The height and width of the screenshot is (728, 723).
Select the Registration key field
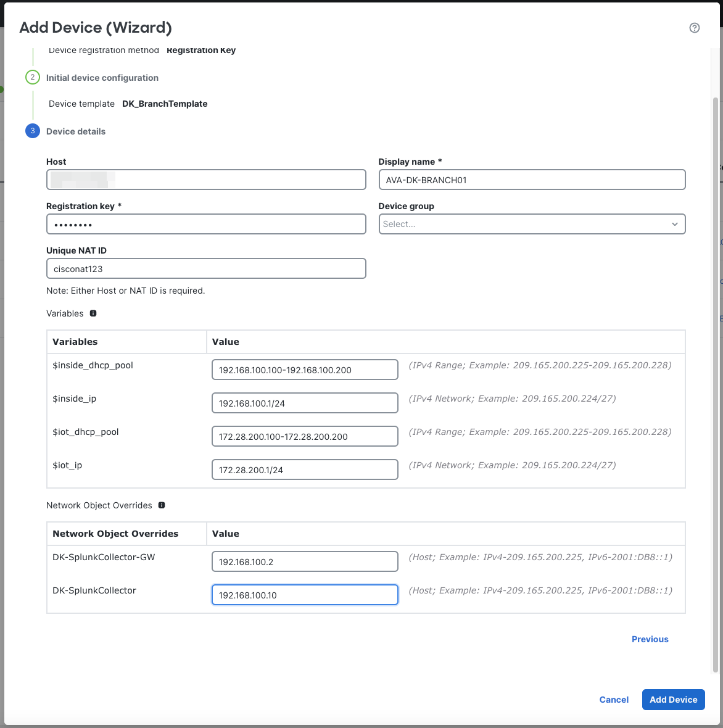pos(206,224)
